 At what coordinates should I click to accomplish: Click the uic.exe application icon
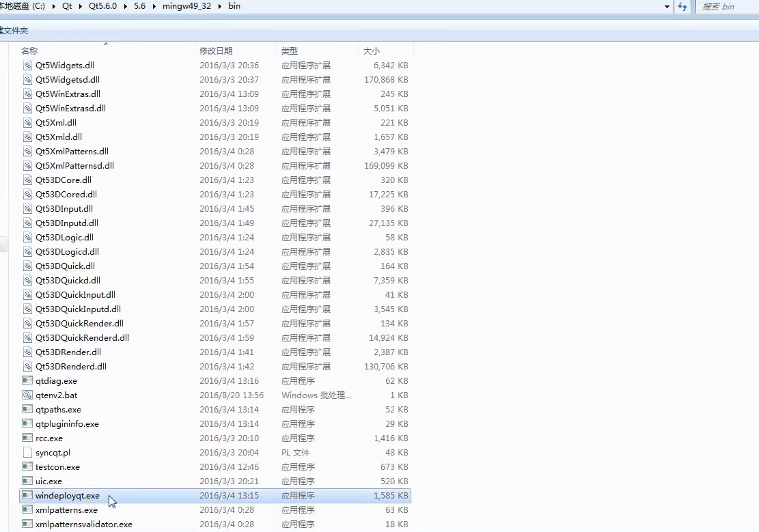(27, 481)
